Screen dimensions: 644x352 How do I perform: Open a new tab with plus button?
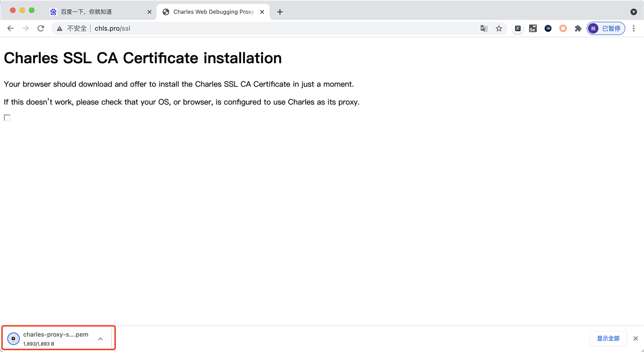coord(280,12)
